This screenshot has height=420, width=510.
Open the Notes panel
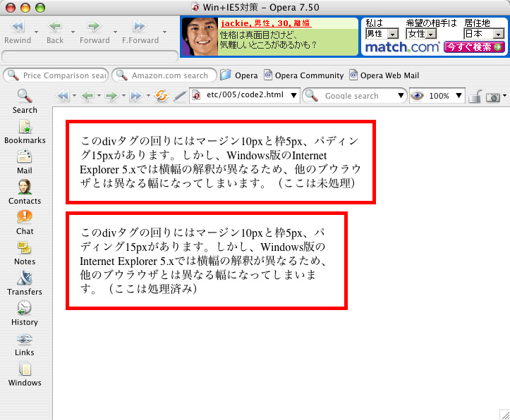(x=25, y=252)
